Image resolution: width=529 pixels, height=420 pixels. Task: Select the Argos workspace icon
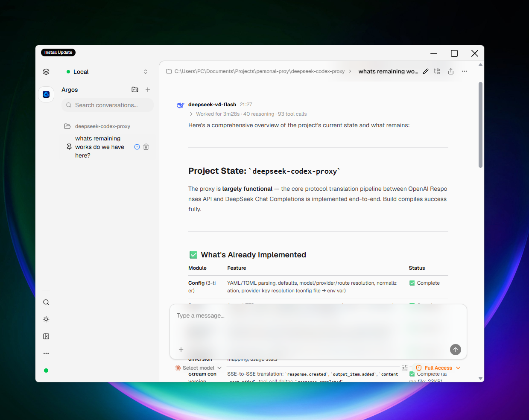(x=46, y=94)
